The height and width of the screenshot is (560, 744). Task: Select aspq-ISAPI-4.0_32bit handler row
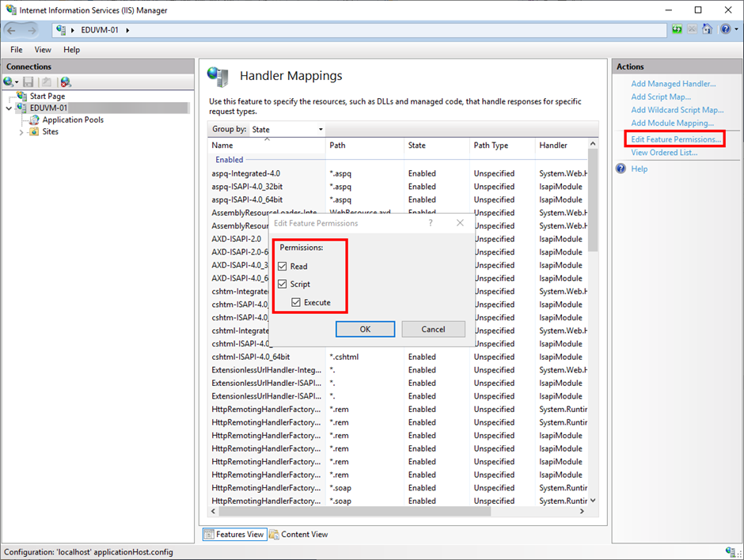397,187
